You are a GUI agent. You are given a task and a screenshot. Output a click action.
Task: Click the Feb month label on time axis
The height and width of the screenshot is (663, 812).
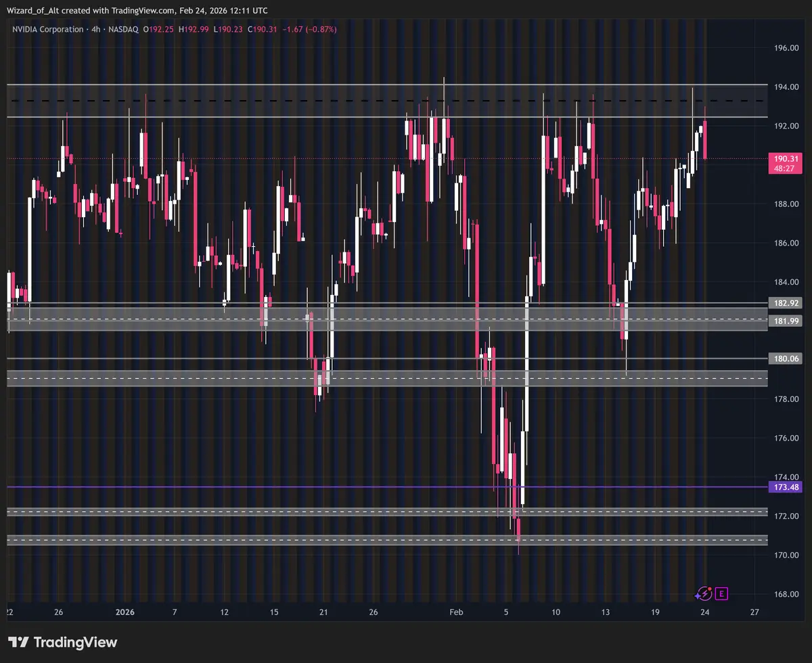(x=457, y=612)
